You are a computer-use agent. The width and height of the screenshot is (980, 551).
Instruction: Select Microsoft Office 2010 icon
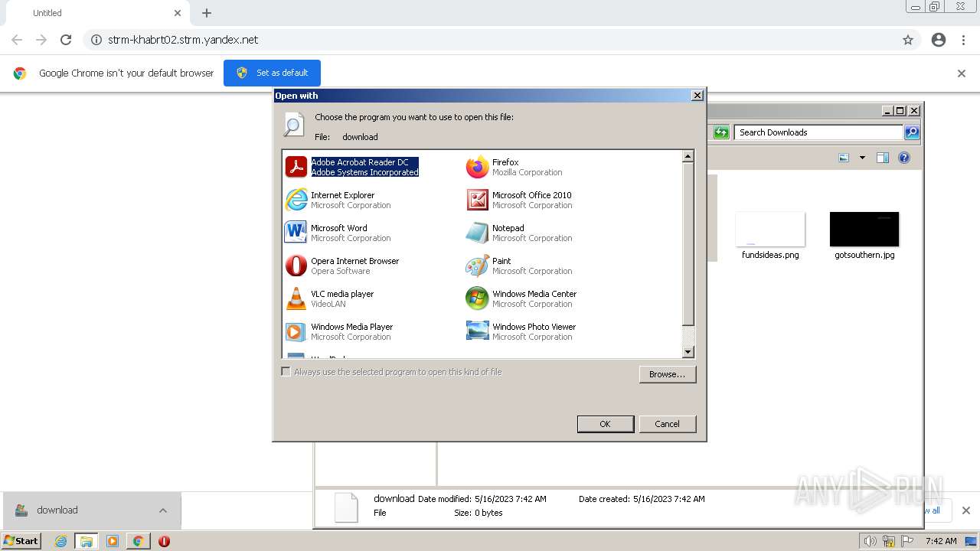pos(477,200)
